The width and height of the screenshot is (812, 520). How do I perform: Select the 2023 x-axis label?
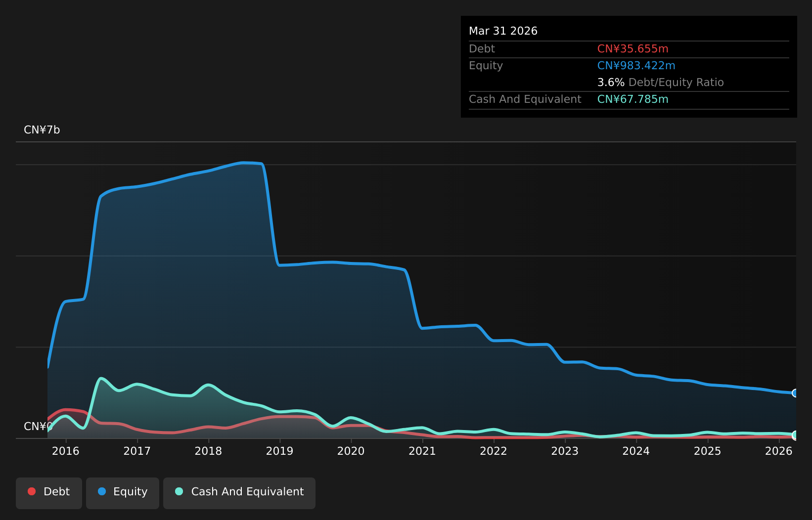(x=565, y=451)
